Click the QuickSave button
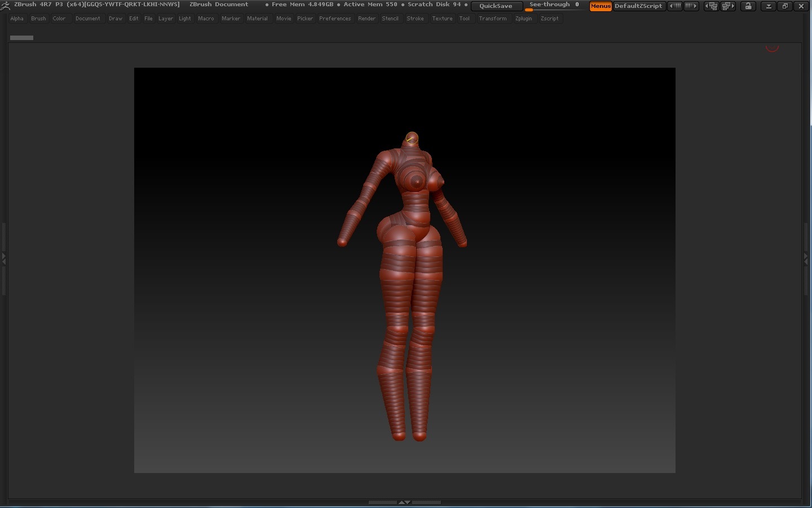Image resolution: width=812 pixels, height=508 pixels. [x=496, y=6]
